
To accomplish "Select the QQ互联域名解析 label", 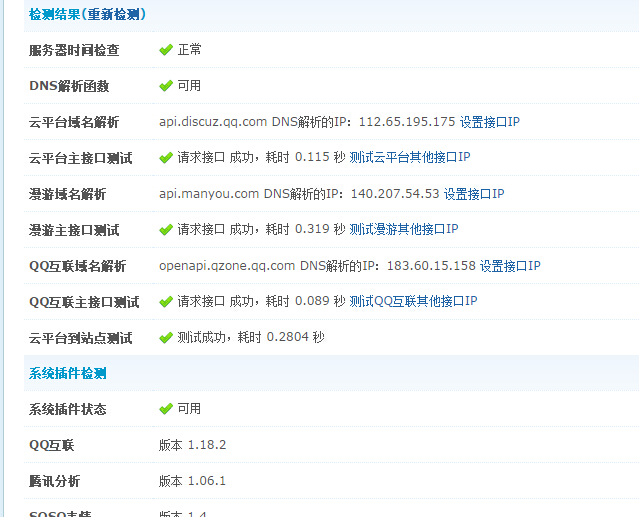I will click(77, 266).
